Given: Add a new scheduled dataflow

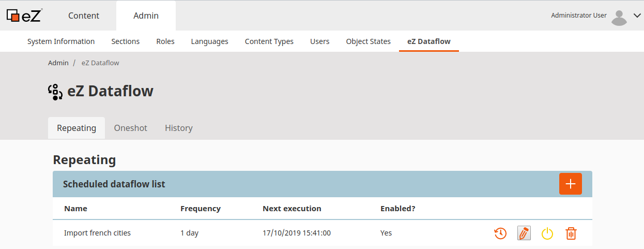Looking at the screenshot, I should [570, 184].
